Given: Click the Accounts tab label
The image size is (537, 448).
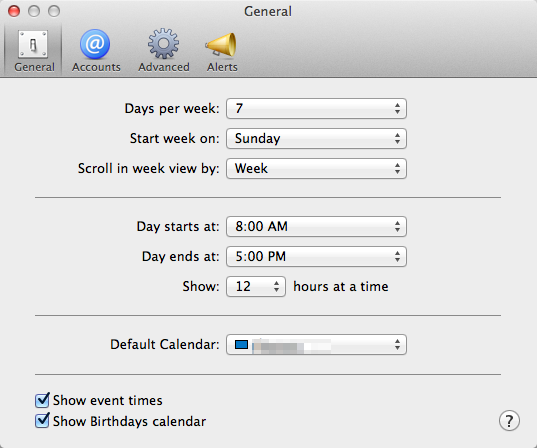Looking at the screenshot, I should pyautogui.click(x=96, y=67).
